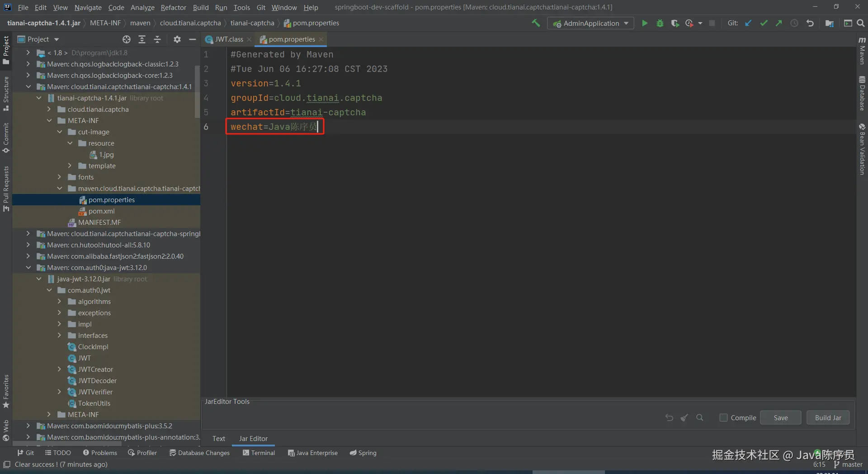Click the Select Opened File target icon
The image size is (868, 474).
(127, 39)
